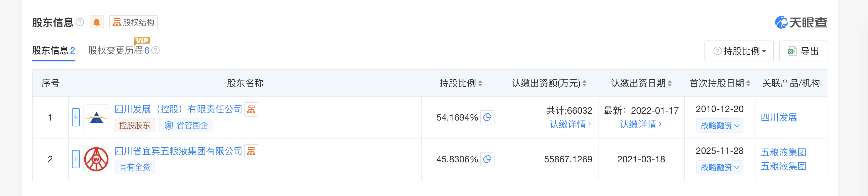
Task: Open the 股权结构 button
Action: point(133,23)
